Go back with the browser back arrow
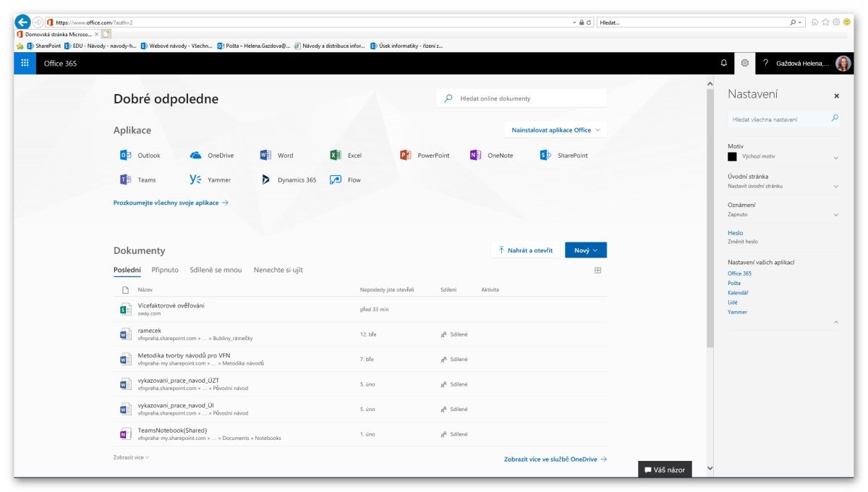 [22, 22]
